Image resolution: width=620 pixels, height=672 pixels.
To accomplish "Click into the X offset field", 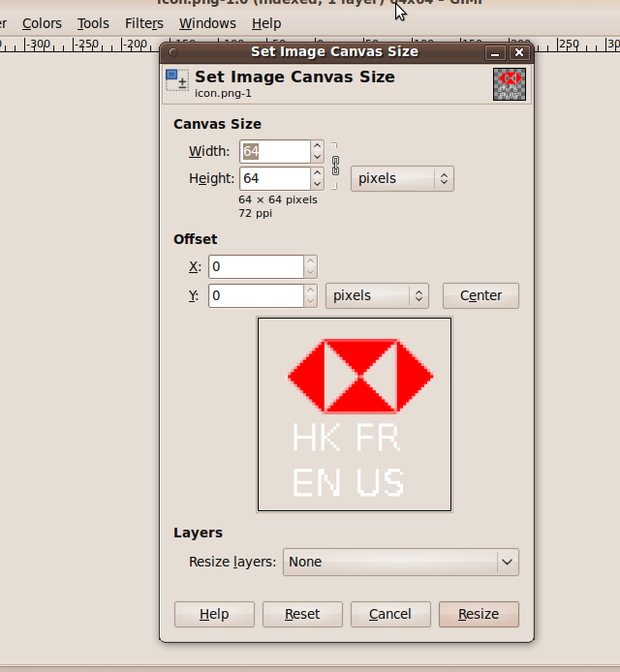I will 256,266.
